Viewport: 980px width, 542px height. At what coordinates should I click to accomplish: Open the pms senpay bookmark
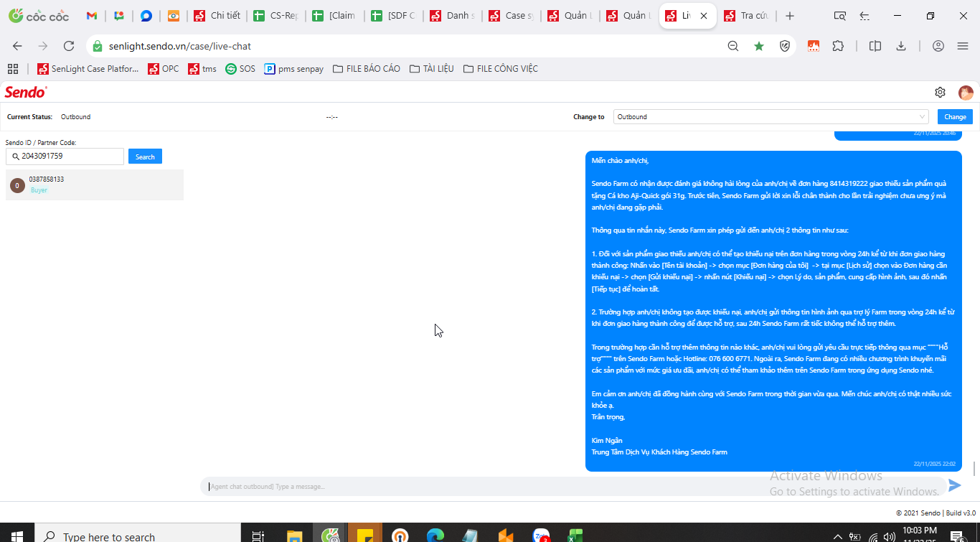point(294,69)
